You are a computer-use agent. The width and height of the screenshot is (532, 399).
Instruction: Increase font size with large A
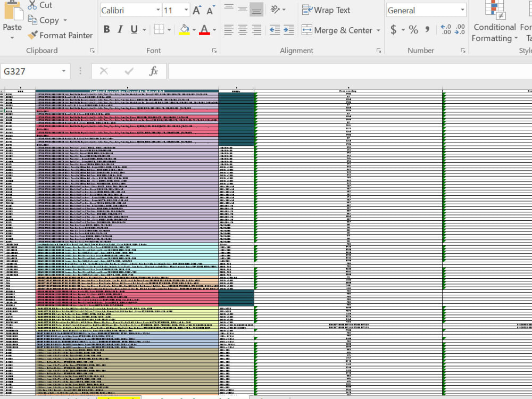pos(197,10)
